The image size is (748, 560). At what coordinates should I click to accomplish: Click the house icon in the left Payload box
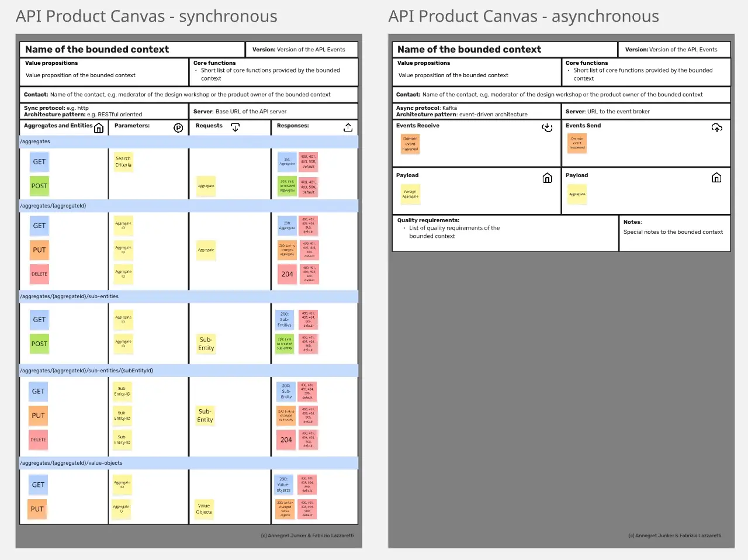(x=547, y=178)
